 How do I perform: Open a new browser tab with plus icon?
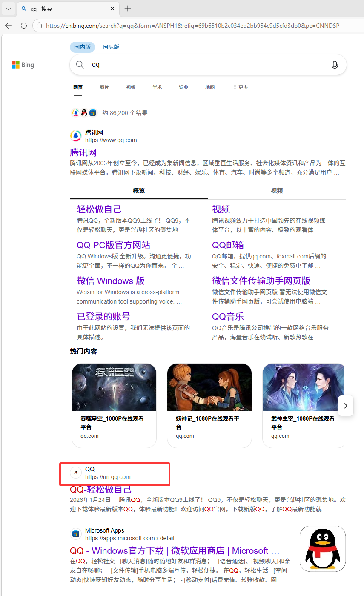click(x=128, y=9)
